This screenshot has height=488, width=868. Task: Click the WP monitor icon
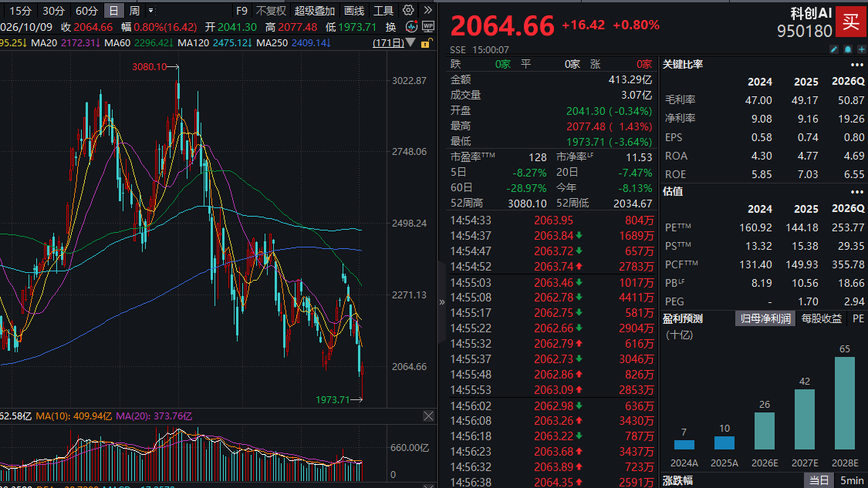tap(428, 26)
